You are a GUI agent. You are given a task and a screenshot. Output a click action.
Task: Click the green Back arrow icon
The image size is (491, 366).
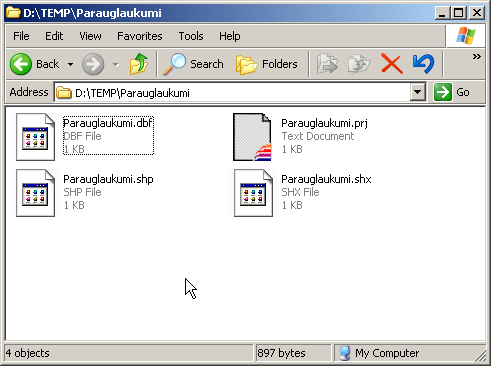tap(21, 64)
